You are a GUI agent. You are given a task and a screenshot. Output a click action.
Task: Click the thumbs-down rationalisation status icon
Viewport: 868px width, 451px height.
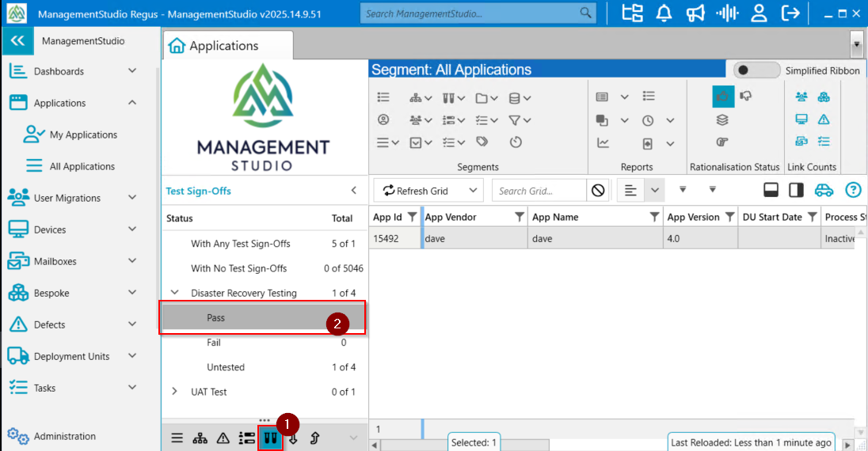point(746,97)
